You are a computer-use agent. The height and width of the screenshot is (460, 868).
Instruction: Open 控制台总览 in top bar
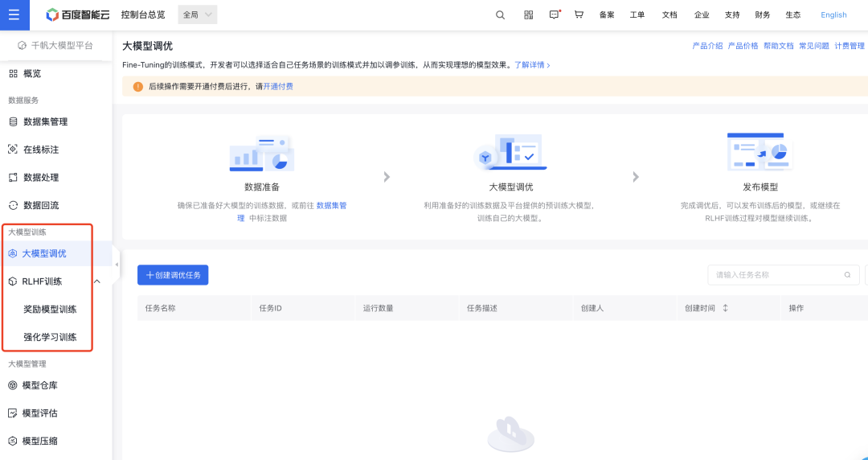[143, 14]
